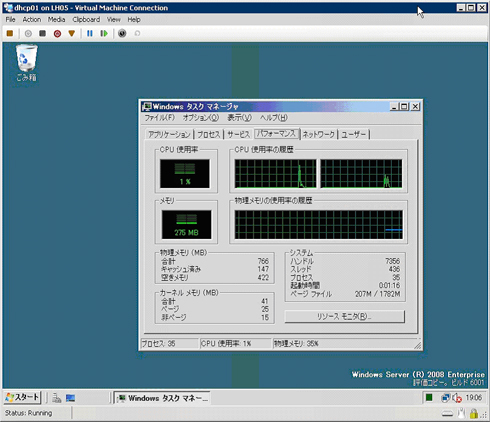The width and height of the screenshot is (490, 422).
Task: Open Server Manager from the quick launch icon
Action: [x=56, y=398]
